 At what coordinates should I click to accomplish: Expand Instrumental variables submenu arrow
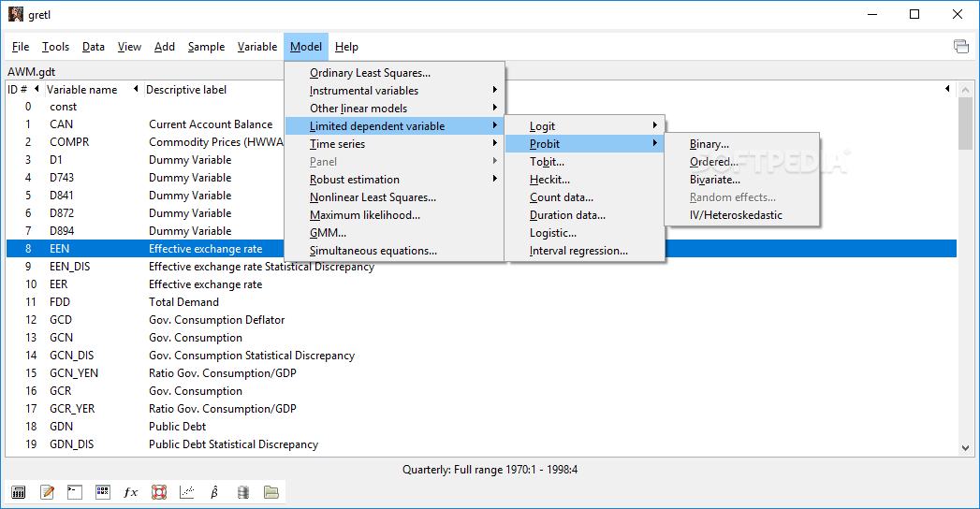(x=495, y=90)
